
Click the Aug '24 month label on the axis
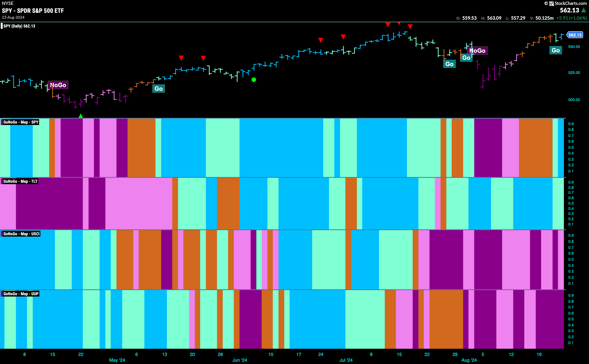[x=469, y=360]
